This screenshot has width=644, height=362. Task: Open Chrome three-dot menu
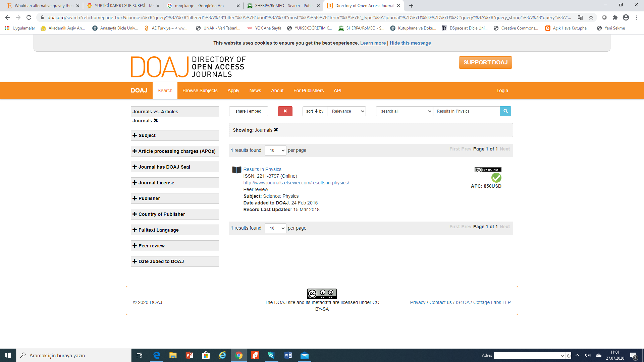[x=637, y=17]
